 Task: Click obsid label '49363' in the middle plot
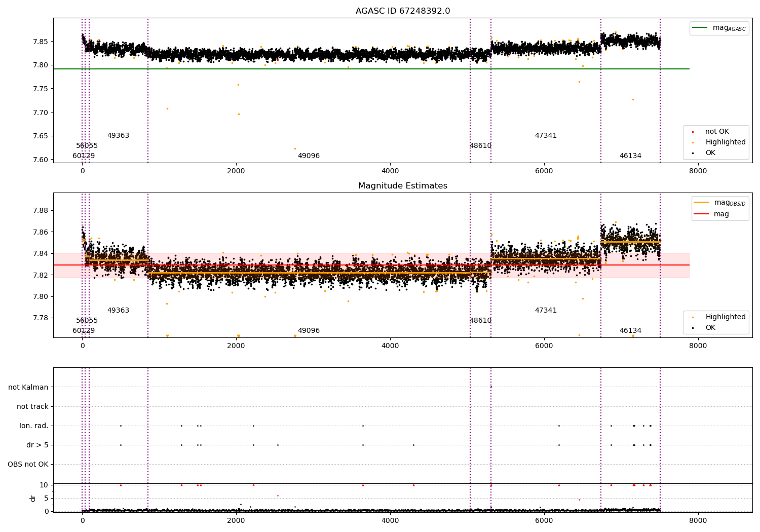118,311
